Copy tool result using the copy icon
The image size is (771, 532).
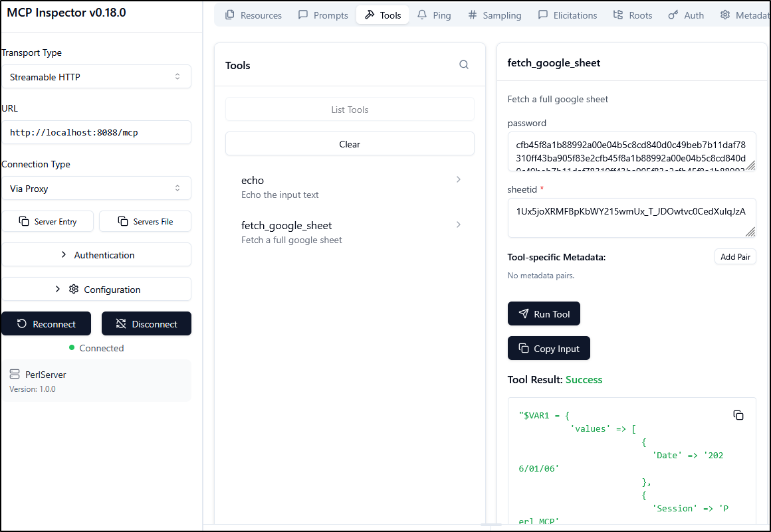(738, 415)
